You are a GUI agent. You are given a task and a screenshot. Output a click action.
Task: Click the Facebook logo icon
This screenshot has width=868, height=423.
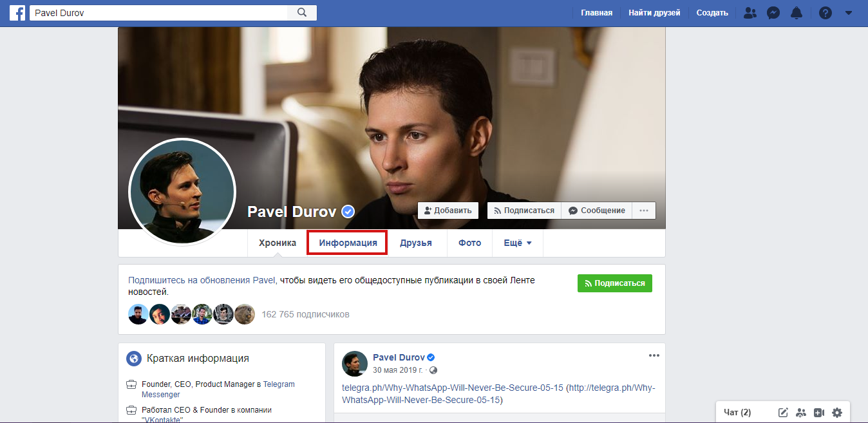click(x=17, y=13)
